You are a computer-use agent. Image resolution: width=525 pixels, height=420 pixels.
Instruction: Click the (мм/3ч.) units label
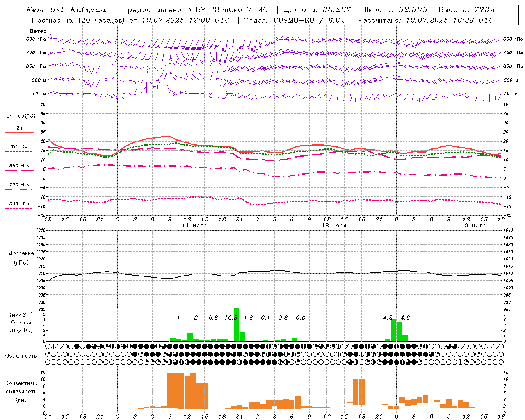(x=21, y=315)
